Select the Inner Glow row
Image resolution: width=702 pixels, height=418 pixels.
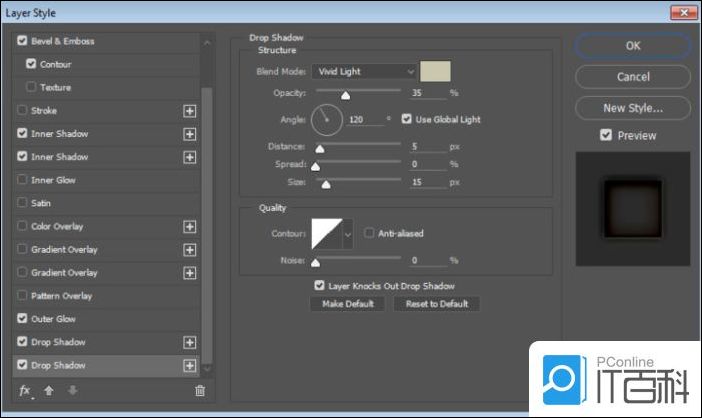tap(107, 180)
